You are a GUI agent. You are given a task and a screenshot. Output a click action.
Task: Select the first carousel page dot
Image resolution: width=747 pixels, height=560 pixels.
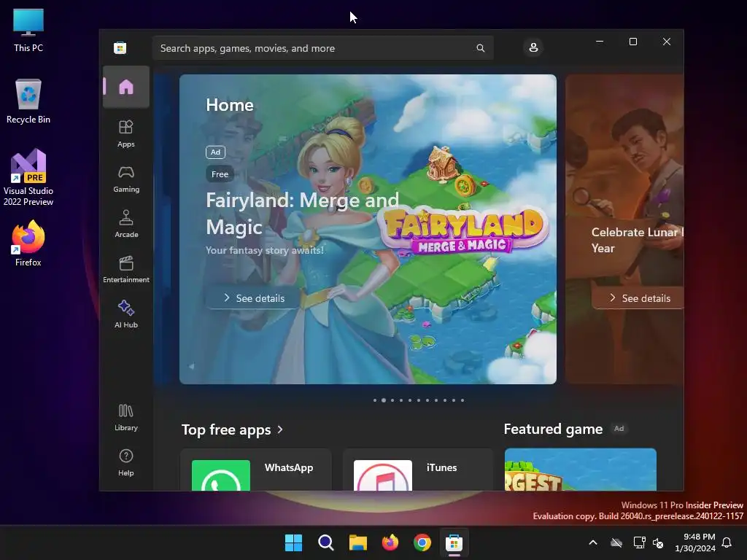click(x=375, y=400)
